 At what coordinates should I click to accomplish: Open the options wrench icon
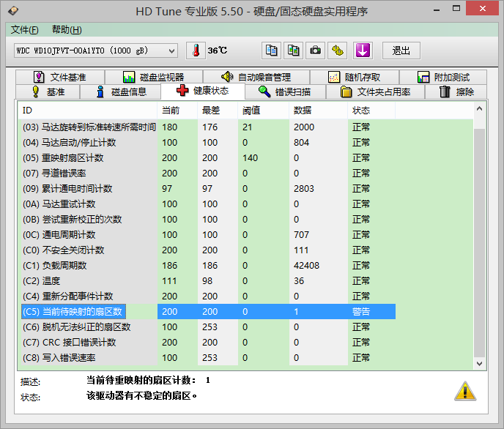[337, 51]
